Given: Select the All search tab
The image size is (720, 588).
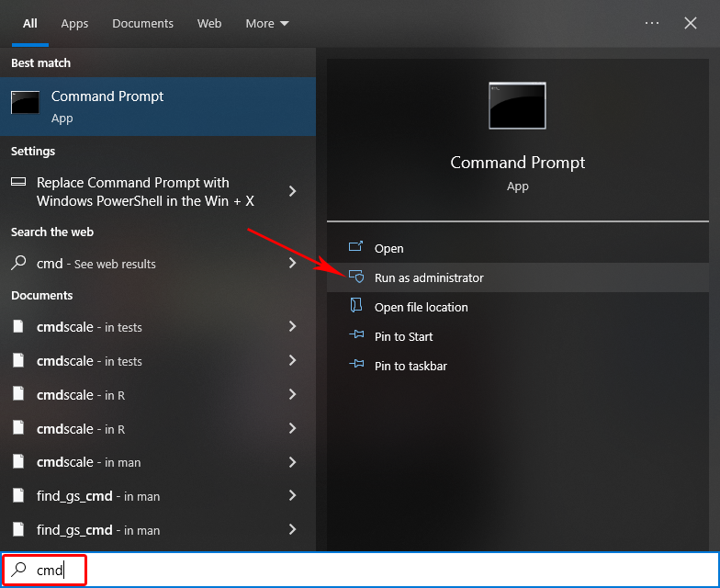Looking at the screenshot, I should pyautogui.click(x=29, y=24).
